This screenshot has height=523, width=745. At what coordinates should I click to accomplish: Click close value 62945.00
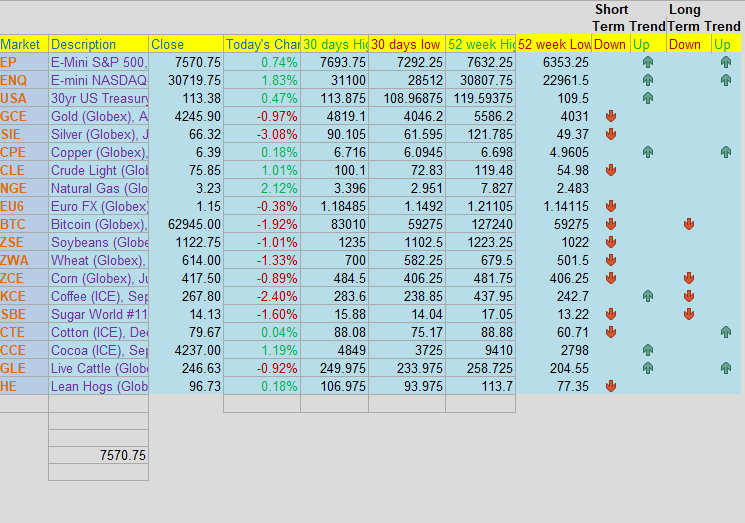[186, 224]
